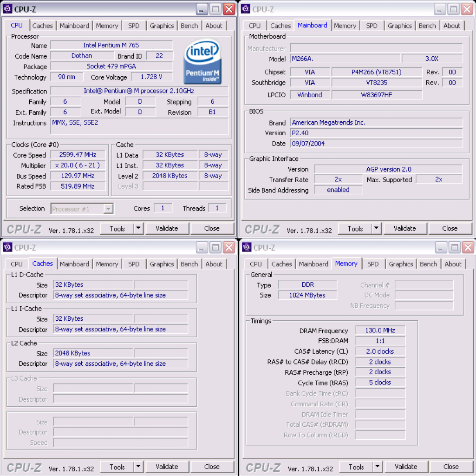Click the Instructions field 'MMX, SSE, SSE2'
Screen dimensions: 476x476
point(139,126)
